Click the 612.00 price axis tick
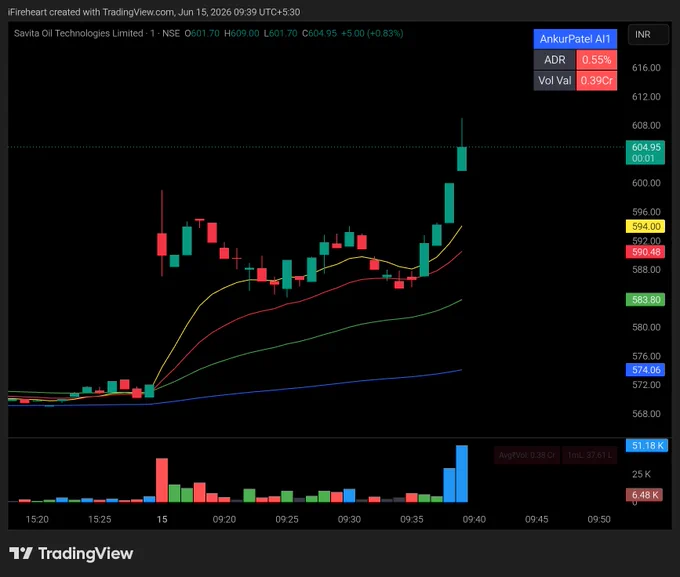Viewport: 680px width, 577px height. coord(646,97)
